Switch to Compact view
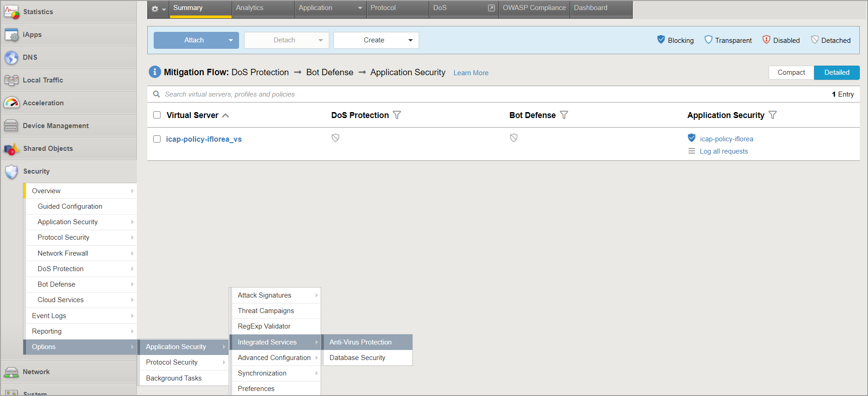This screenshot has width=868, height=396. click(x=791, y=72)
